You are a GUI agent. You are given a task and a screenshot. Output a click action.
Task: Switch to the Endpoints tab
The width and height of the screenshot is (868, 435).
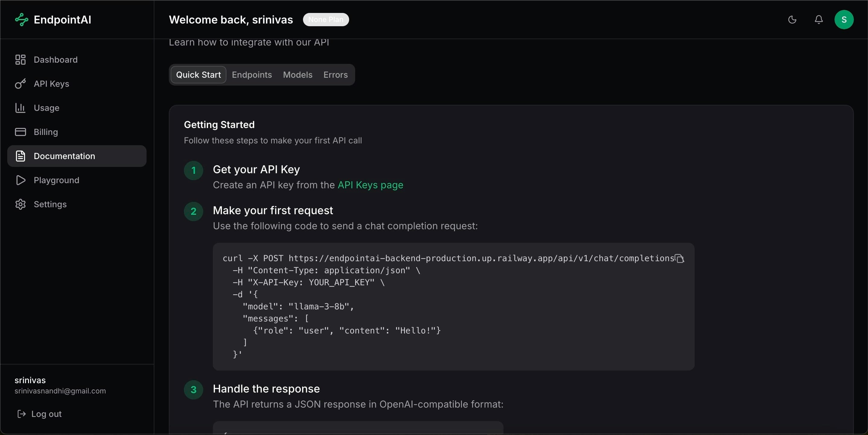(252, 75)
